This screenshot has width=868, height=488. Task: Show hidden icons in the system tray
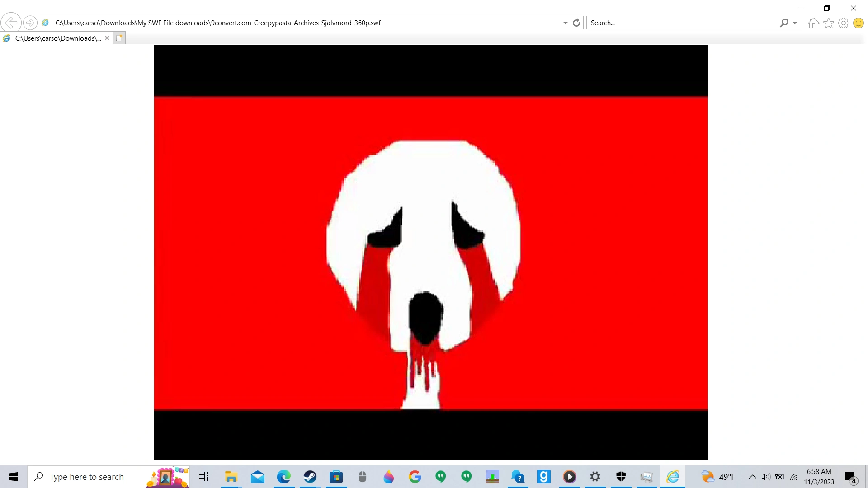[752, 477]
